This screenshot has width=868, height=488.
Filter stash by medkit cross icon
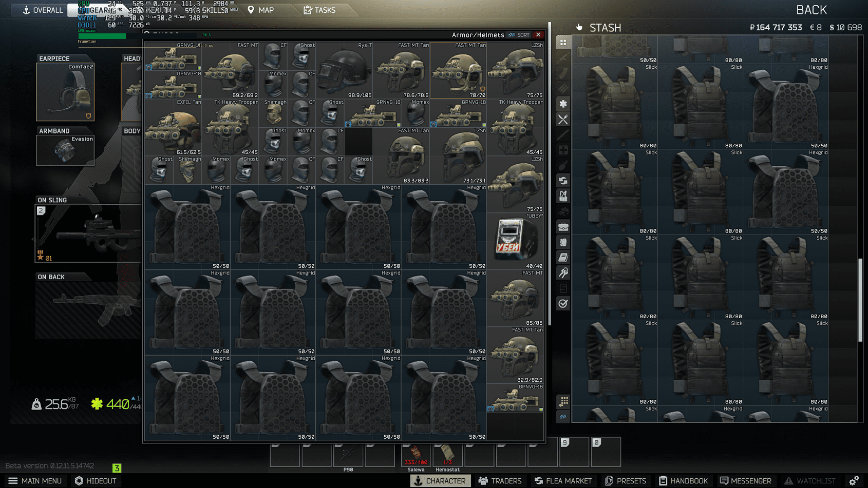[563, 150]
